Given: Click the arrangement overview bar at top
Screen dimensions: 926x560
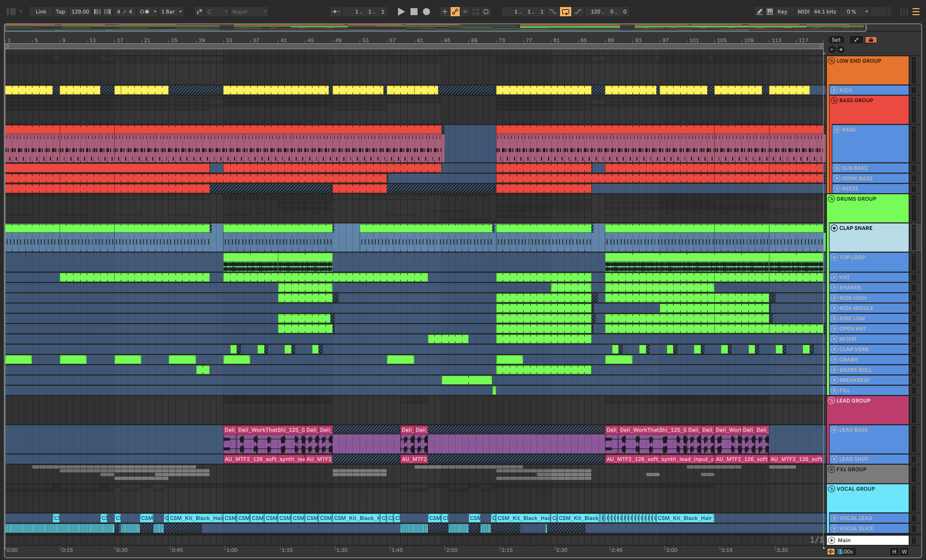Looking at the screenshot, I should [435, 27].
